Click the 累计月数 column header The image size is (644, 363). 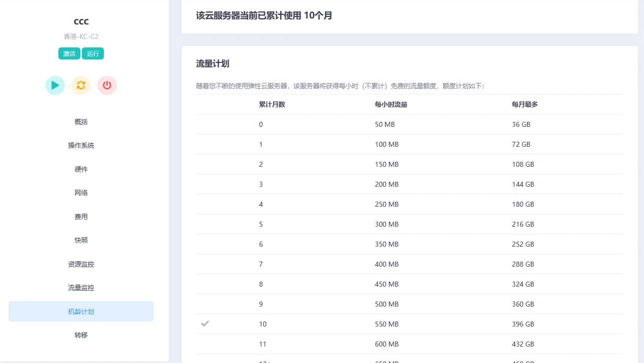[x=272, y=104]
